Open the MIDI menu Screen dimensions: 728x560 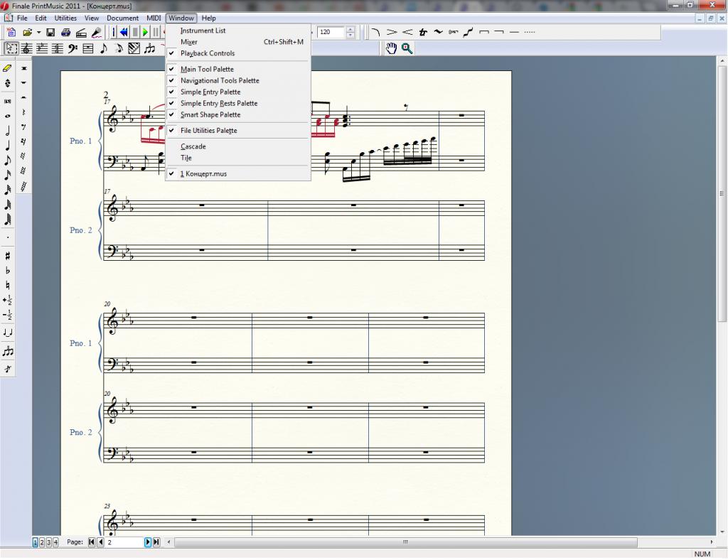[x=154, y=18]
